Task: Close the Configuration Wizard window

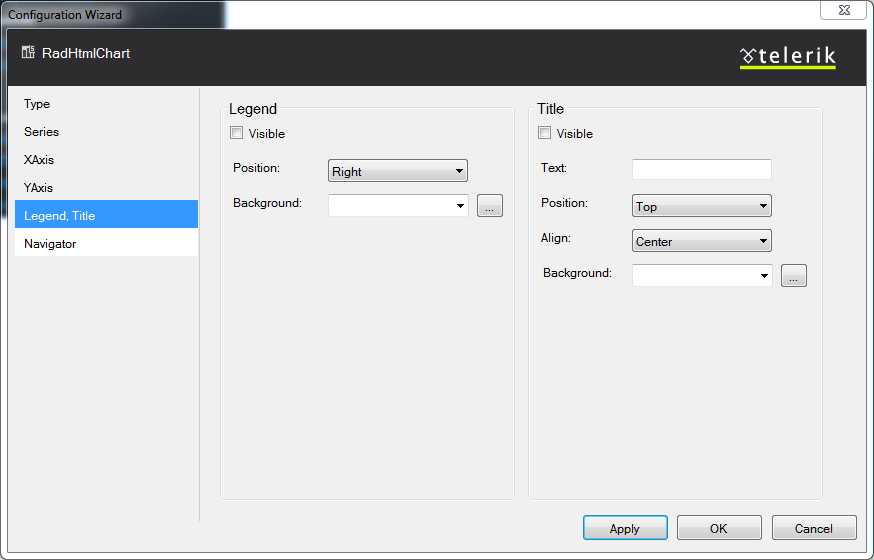Action: (x=842, y=10)
